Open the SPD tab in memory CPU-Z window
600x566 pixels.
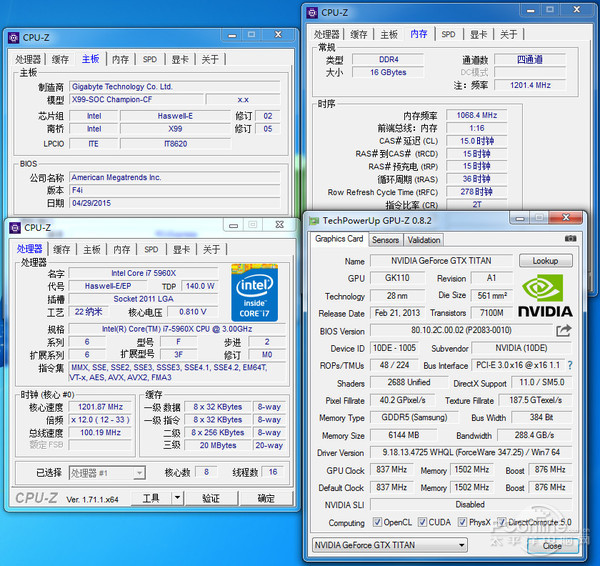point(448,34)
